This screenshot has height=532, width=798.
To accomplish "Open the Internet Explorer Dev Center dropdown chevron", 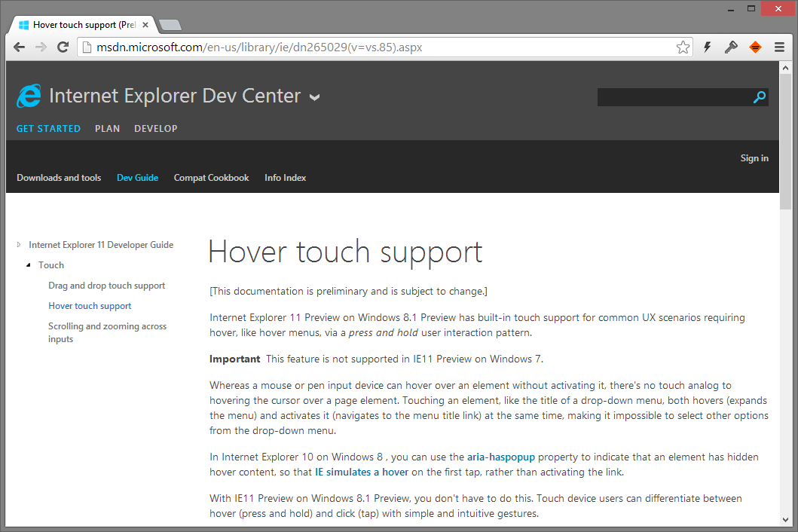I will (x=315, y=97).
